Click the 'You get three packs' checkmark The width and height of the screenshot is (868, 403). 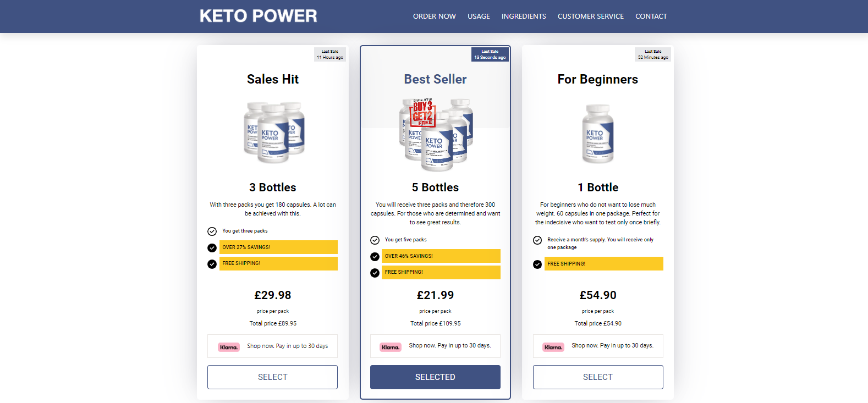[212, 231]
